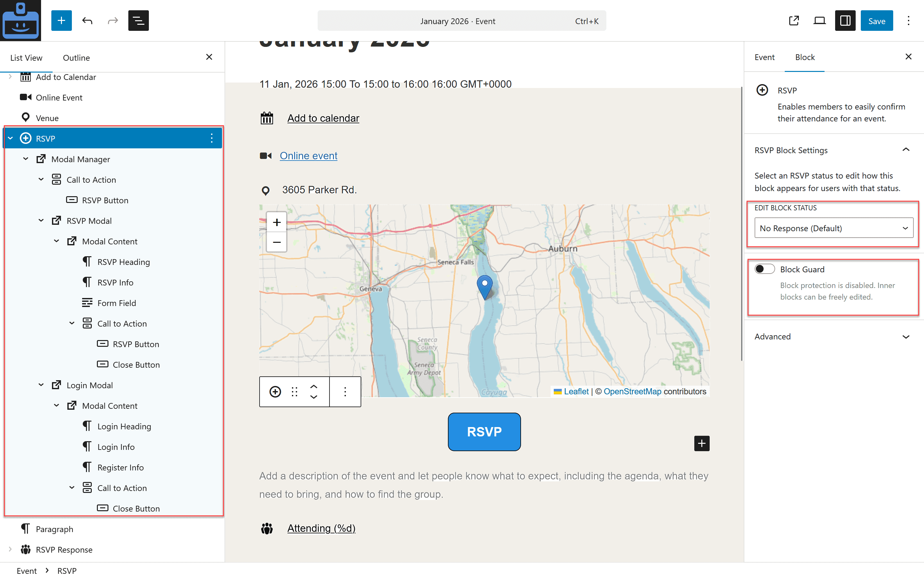Screen dimensions: 924x578
Task: Close the block settings sidebar
Action: pyautogui.click(x=908, y=57)
